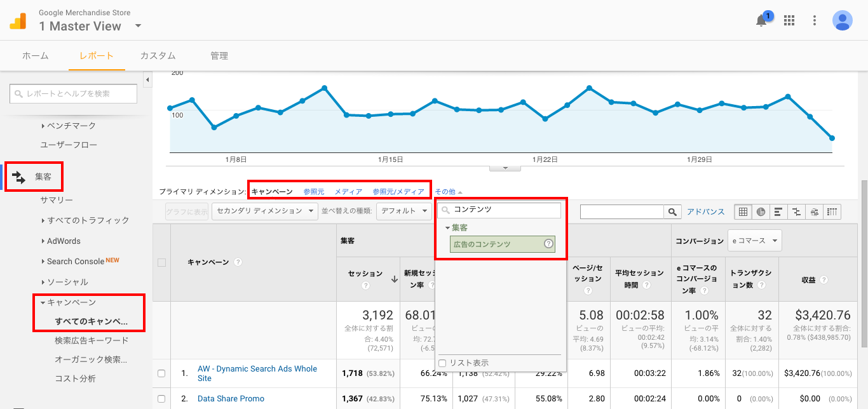868x409 pixels.
Task: Click the table search magnifier button
Action: pos(672,211)
